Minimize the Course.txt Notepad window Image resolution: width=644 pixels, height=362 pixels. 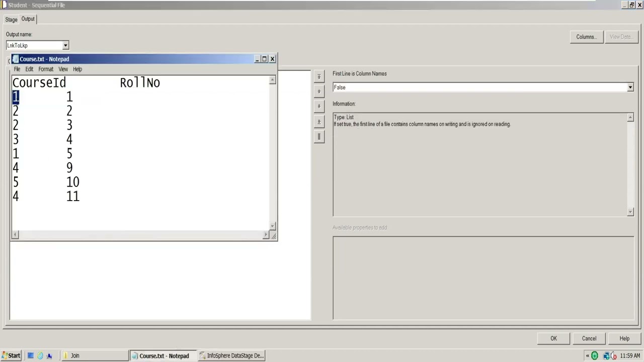257,59
